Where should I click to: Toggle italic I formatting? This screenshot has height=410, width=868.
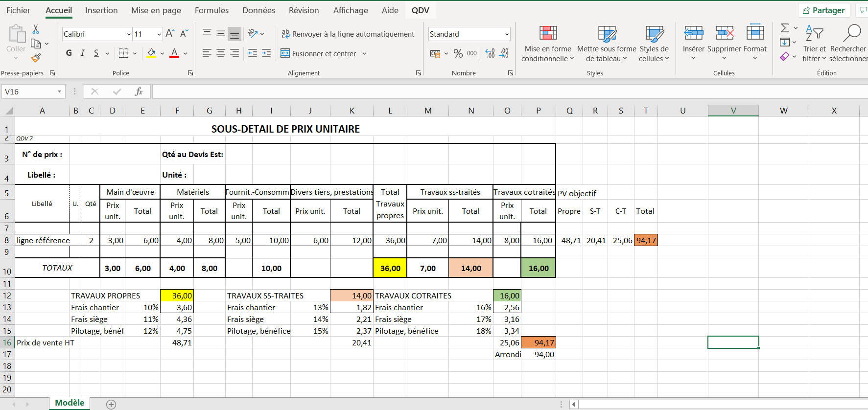coord(82,53)
